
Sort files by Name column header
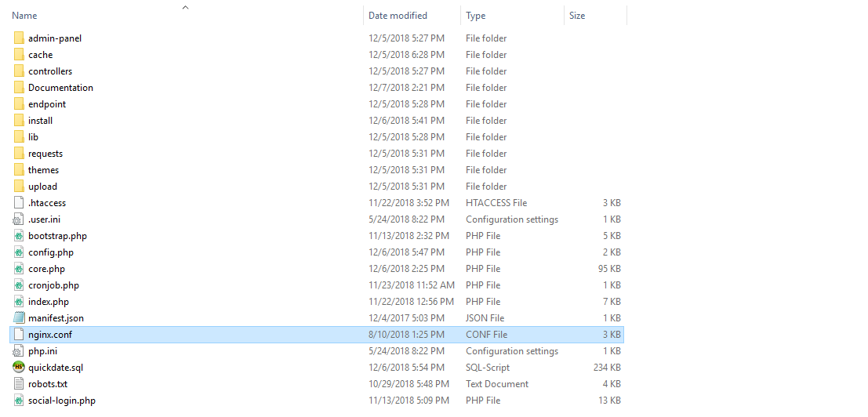(25, 16)
